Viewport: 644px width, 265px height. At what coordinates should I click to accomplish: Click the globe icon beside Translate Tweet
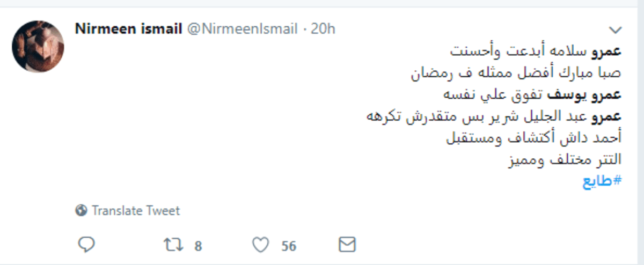(x=82, y=211)
